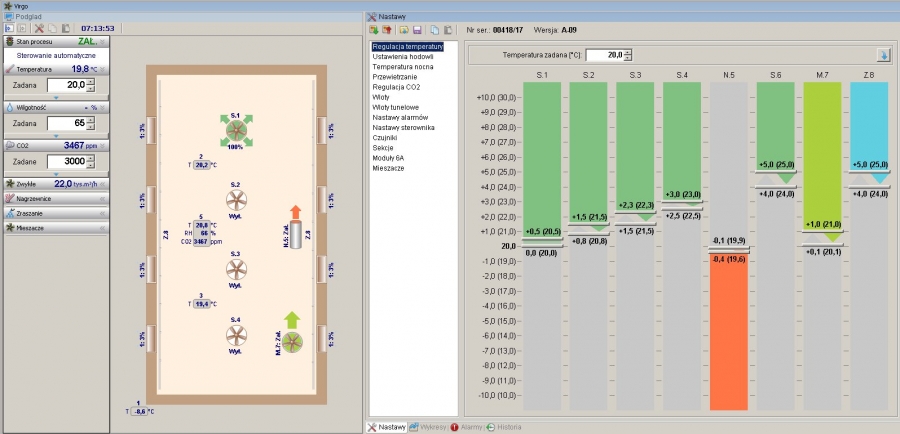Click the S.2 fan icon marked Wył.
The height and width of the screenshot is (434, 900).
[236, 200]
